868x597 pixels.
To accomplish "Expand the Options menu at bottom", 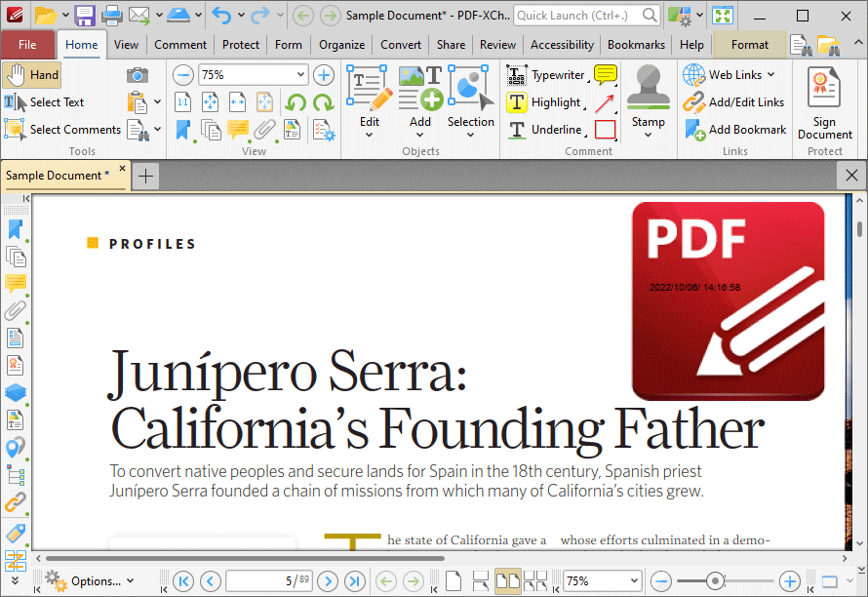I will click(x=90, y=581).
